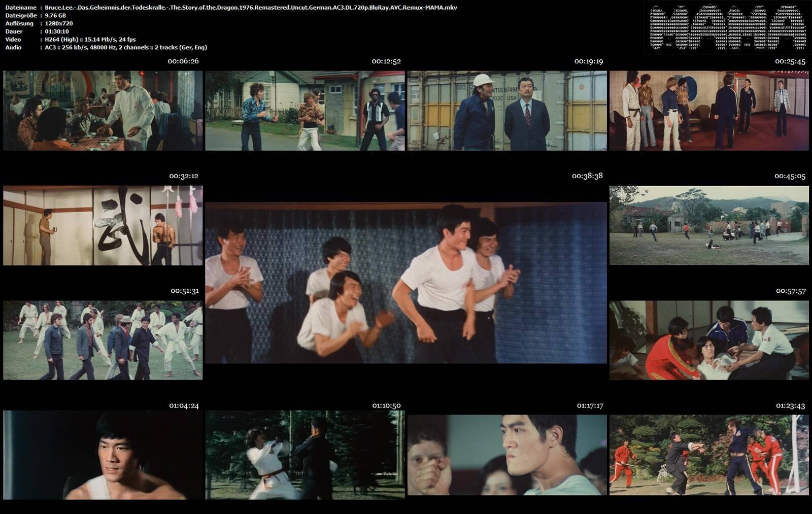
Task: Click the resolution value "1280x720"
Action: [59, 23]
